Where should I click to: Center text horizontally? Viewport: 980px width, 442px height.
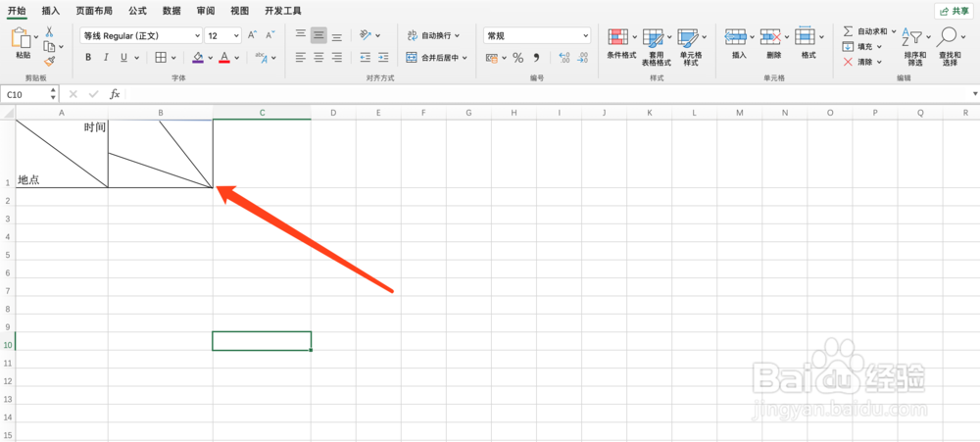click(x=318, y=58)
